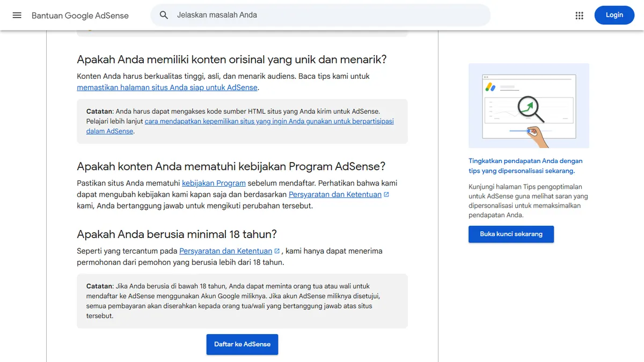Open 'Tingkatkan pendapatan Anda dengan tips' promo link
644x362 pixels.
[x=525, y=166]
